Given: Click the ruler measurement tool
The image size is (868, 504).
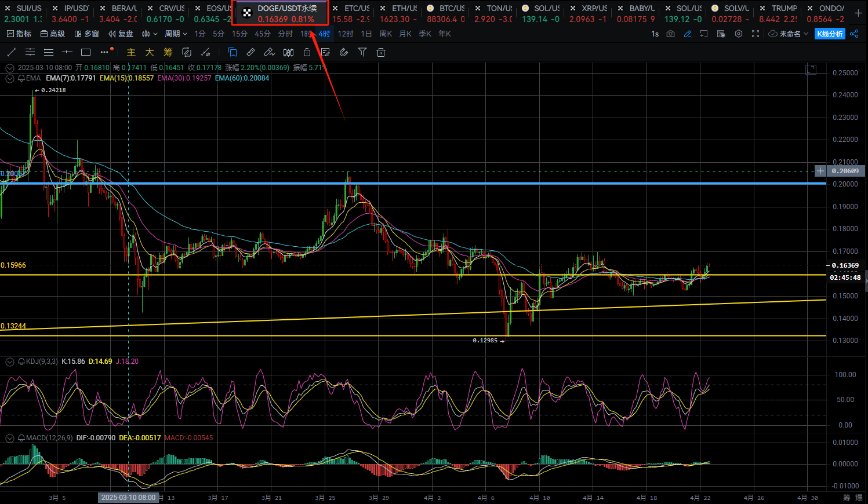Looking at the screenshot, I should 250,52.
